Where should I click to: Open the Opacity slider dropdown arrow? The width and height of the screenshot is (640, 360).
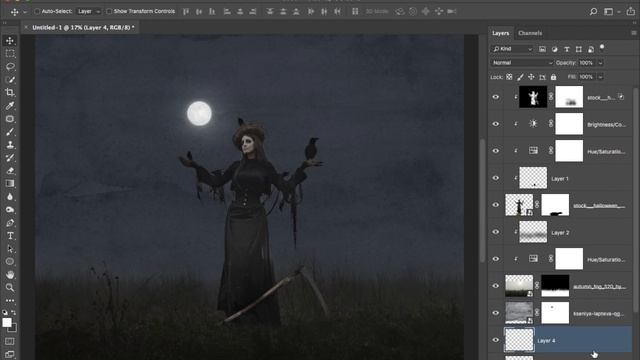[x=600, y=63]
